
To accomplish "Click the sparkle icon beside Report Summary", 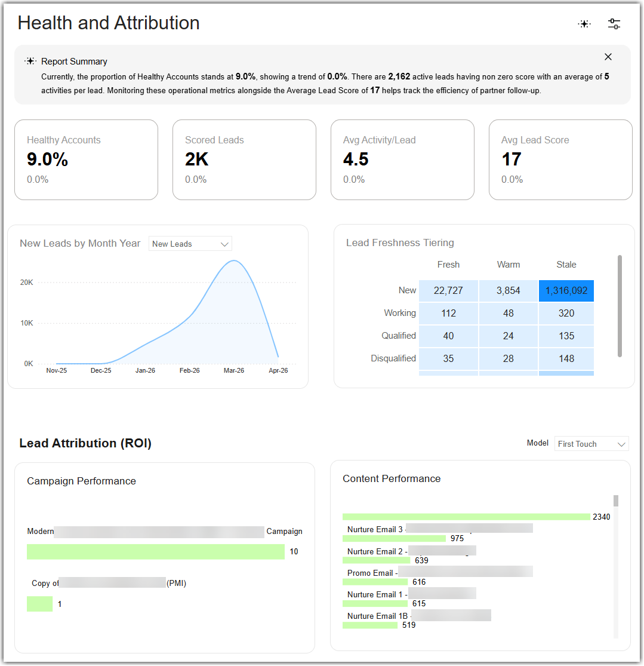I will click(30, 61).
